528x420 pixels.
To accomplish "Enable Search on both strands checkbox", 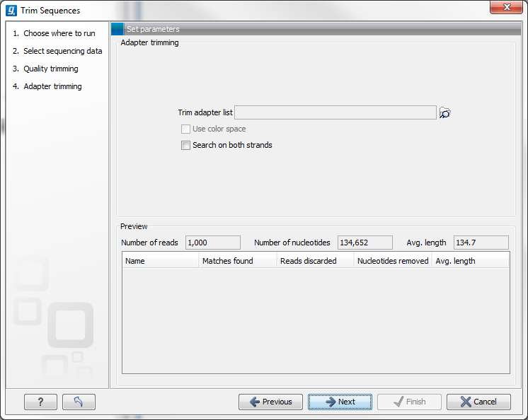I will [186, 146].
